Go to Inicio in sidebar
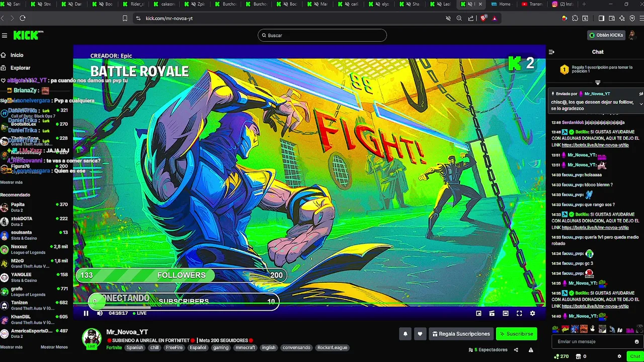This screenshot has height=362, width=644. [x=17, y=55]
